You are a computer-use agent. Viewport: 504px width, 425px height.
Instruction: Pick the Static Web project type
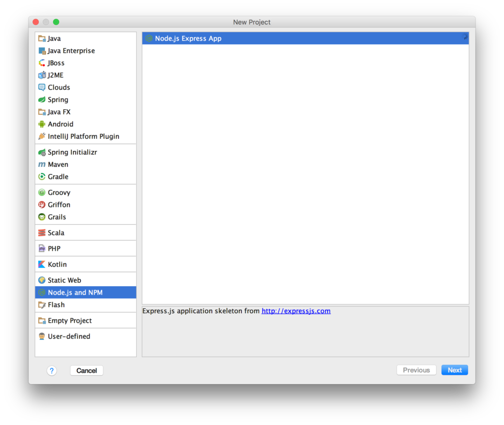86,280
